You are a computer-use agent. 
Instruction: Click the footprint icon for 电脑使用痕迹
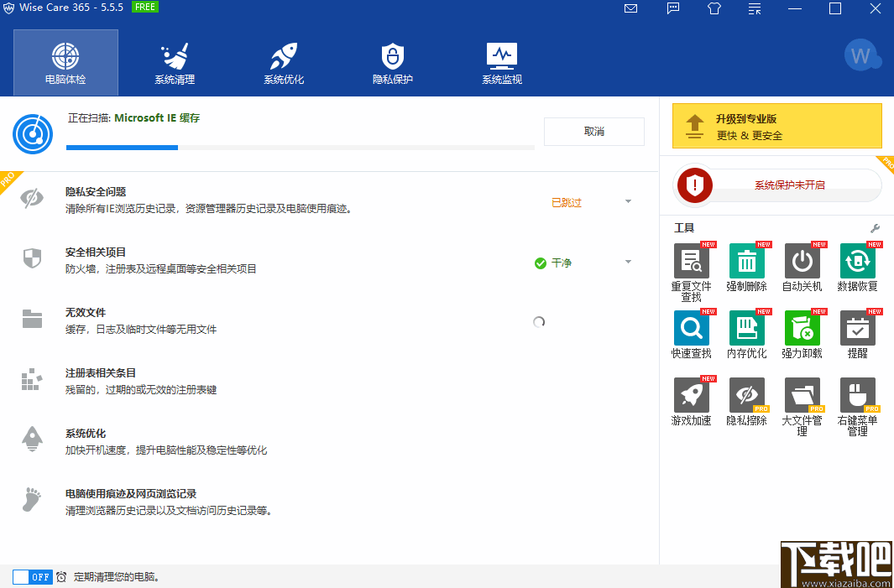pyautogui.click(x=32, y=500)
